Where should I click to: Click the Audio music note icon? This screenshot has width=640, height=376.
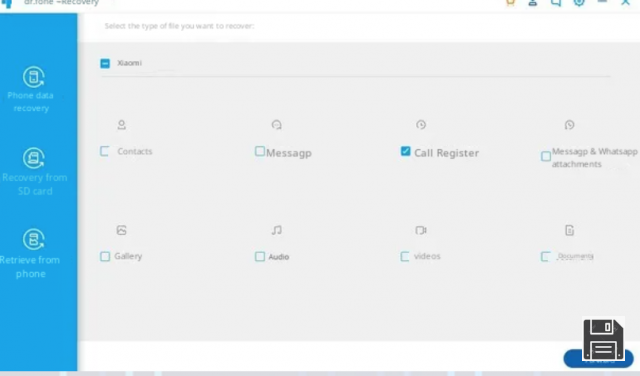click(277, 230)
